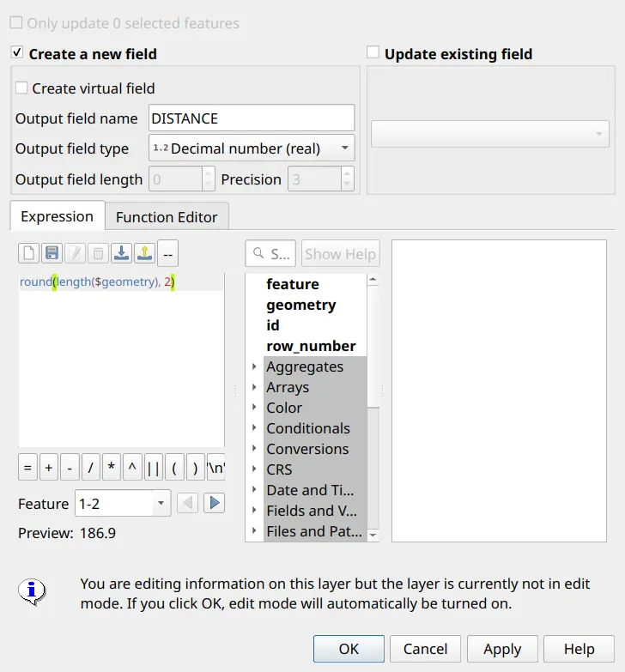
Task: Open the existing field selection dropdown
Action: pos(490,134)
